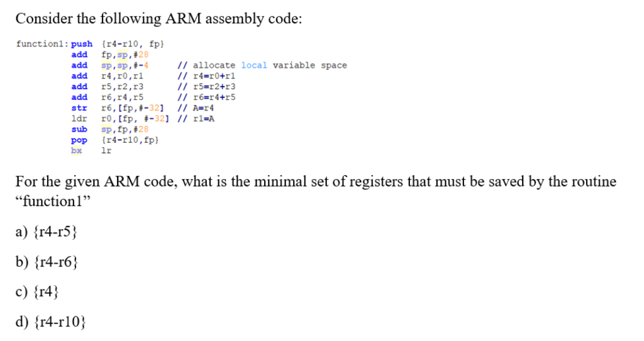Click the bx instruction keyword

click(76, 151)
